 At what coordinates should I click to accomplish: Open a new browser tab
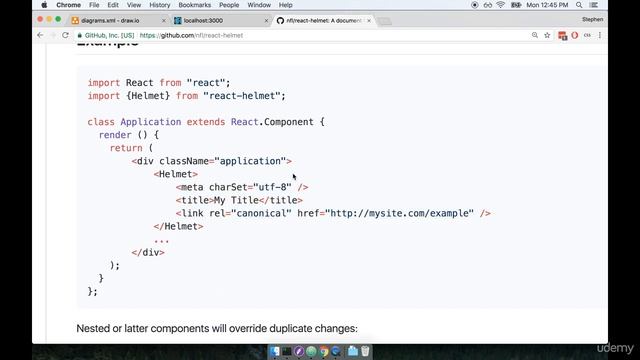click(x=384, y=21)
